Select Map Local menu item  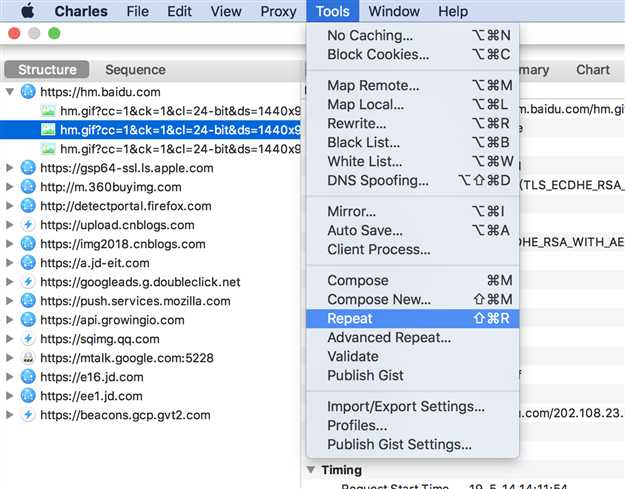pos(413,104)
